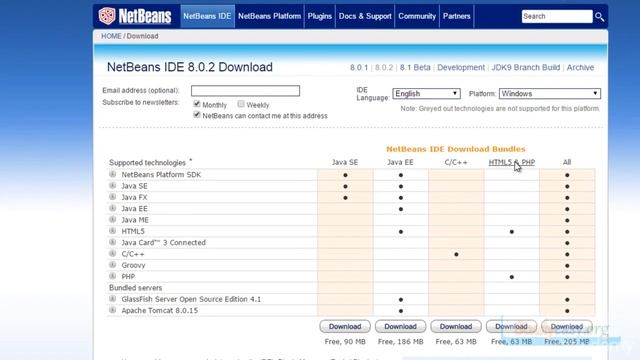Click 'GlassFish Server Open Source Edition 4.1' text
The width and height of the screenshot is (640, 360).
(x=191, y=299)
